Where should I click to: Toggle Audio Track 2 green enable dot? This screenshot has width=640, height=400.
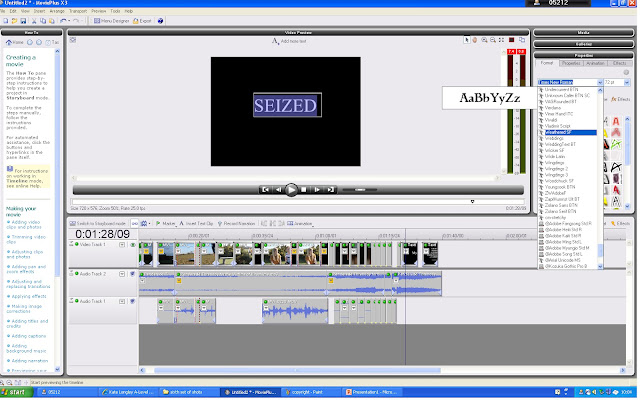pyautogui.click(x=76, y=274)
